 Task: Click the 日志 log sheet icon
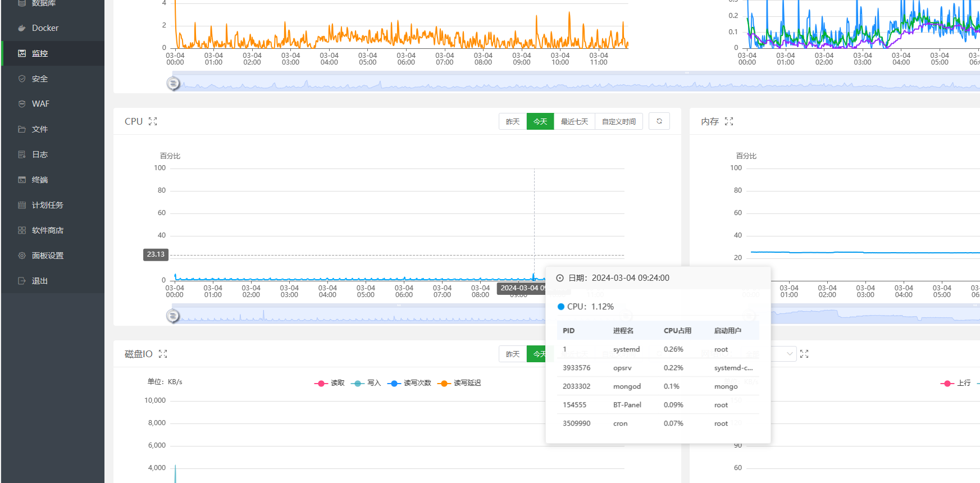click(22, 154)
